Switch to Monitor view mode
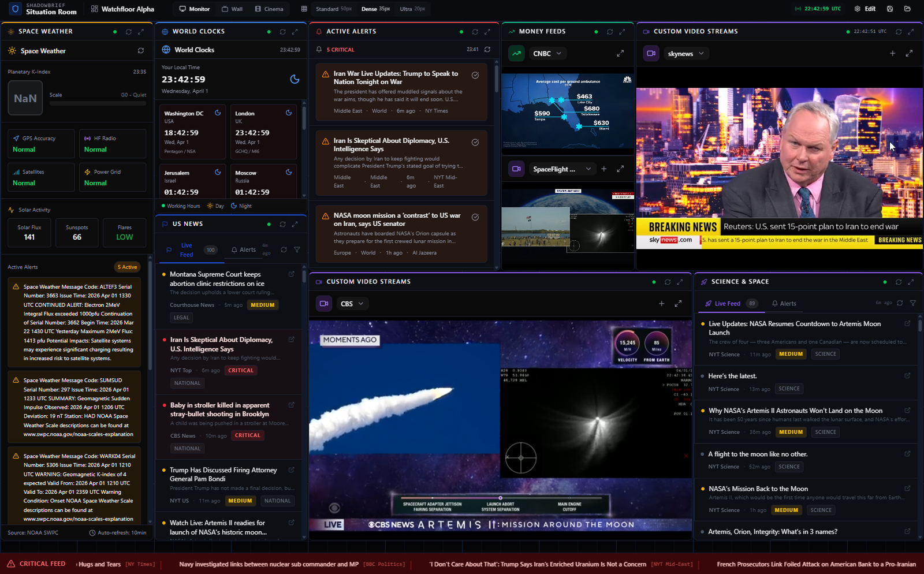 (x=194, y=9)
